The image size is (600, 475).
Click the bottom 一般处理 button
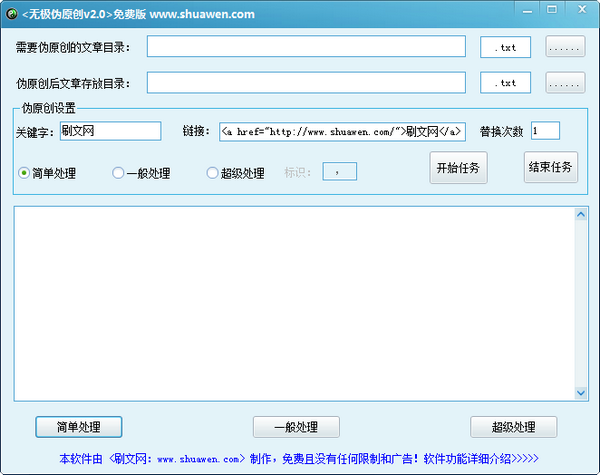click(296, 427)
